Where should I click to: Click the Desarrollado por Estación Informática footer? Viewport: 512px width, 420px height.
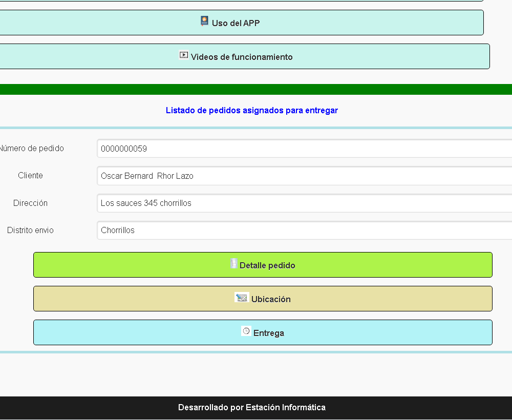pos(251,408)
